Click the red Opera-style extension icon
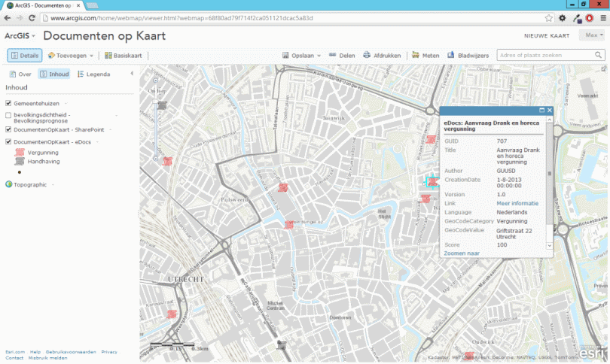 pyautogui.click(x=590, y=18)
